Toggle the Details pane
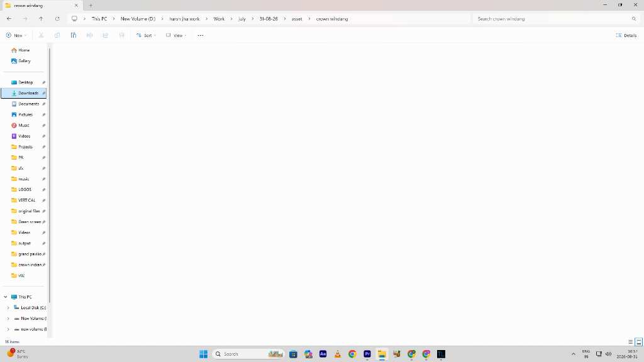The image size is (644, 362). tap(626, 35)
